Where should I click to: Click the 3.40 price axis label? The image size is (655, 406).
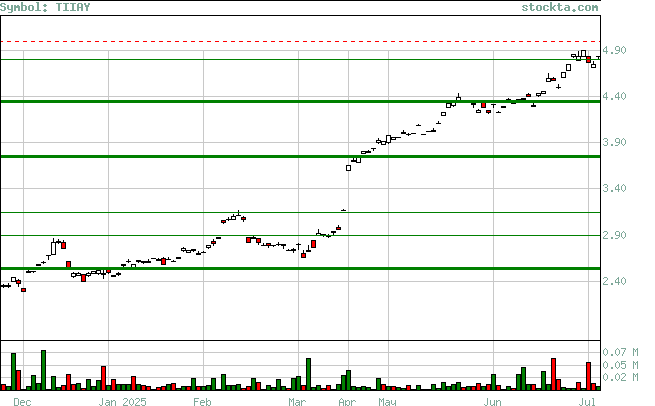click(614, 188)
